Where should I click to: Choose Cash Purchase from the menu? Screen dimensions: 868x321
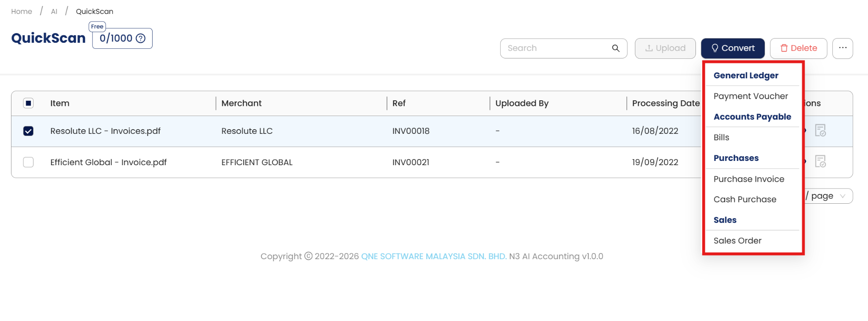745,199
